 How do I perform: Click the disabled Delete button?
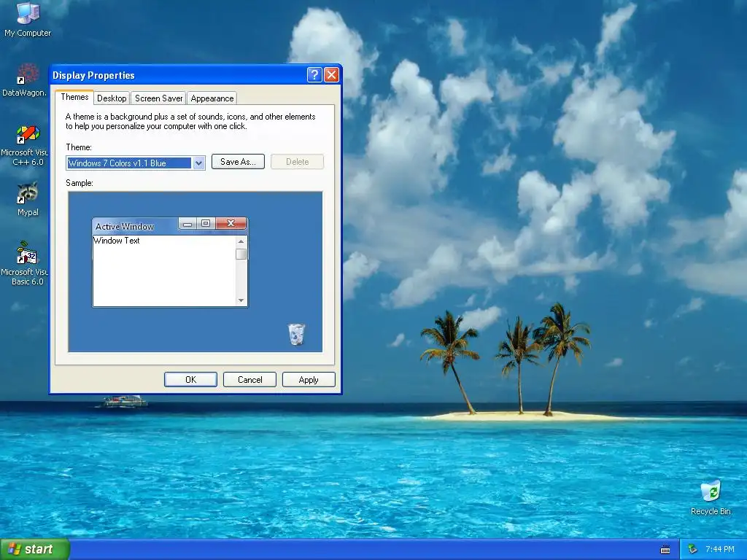coord(298,162)
